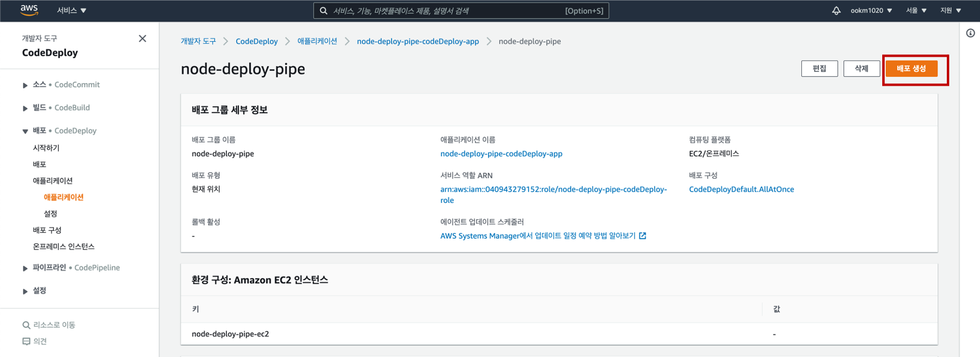Click the search magnifier icon in top bar
Viewport: 980px width, 357px height.
point(323,11)
